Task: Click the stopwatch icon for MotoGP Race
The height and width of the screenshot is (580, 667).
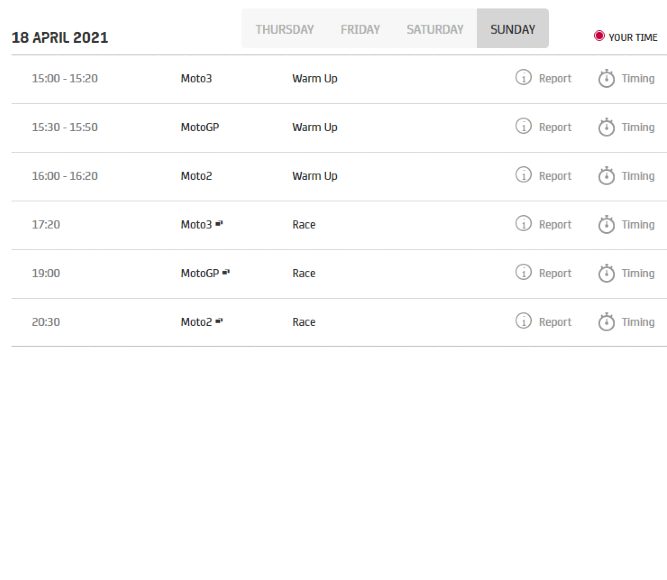Action: click(606, 273)
